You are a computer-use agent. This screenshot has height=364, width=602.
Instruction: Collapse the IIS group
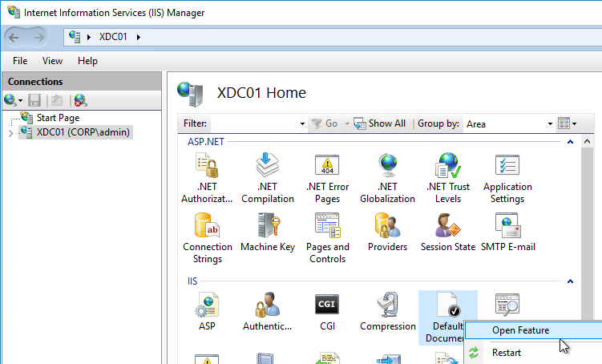point(570,281)
